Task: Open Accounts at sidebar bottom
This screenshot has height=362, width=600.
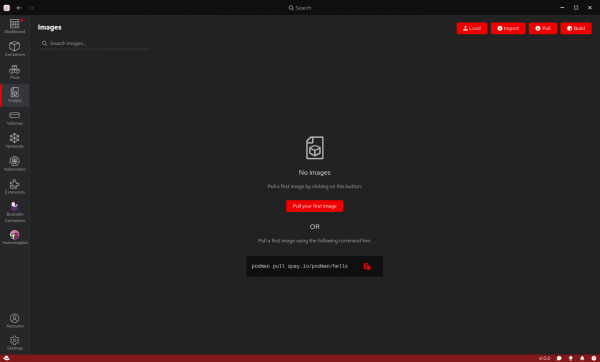Action: tap(15, 321)
